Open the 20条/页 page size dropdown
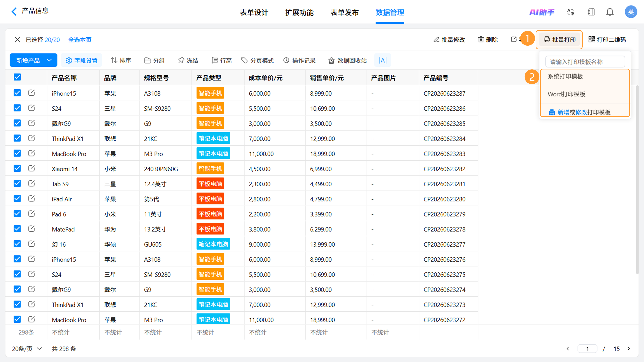 27,349
